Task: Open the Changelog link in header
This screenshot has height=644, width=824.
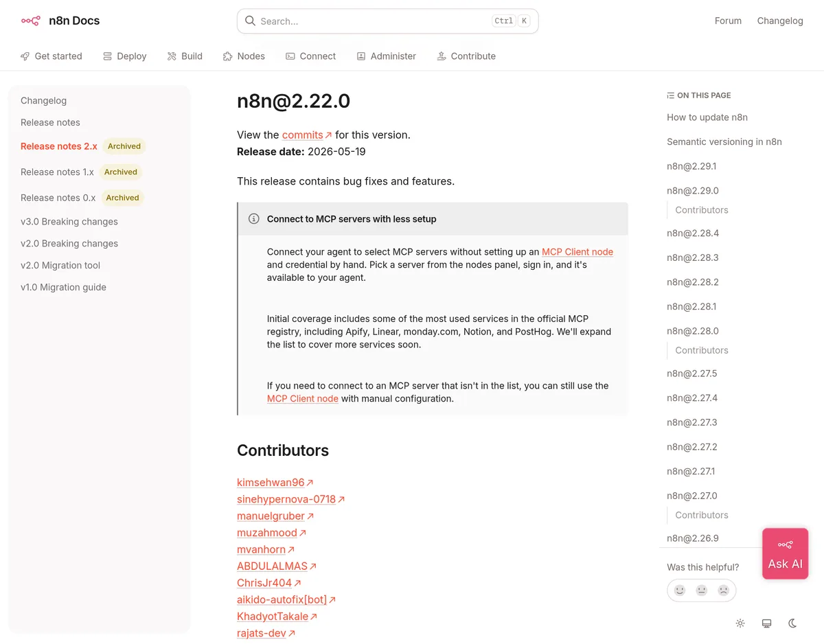Action: click(780, 21)
